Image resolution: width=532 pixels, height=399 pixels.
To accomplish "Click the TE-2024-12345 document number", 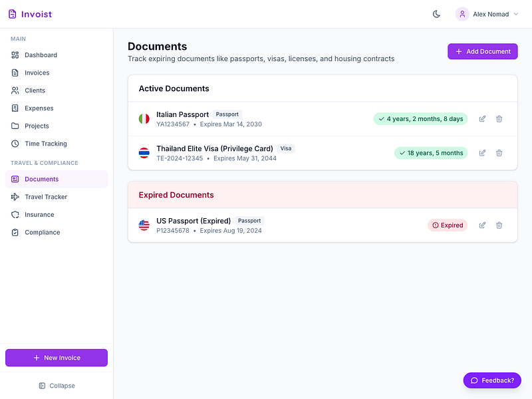I will coord(180,158).
